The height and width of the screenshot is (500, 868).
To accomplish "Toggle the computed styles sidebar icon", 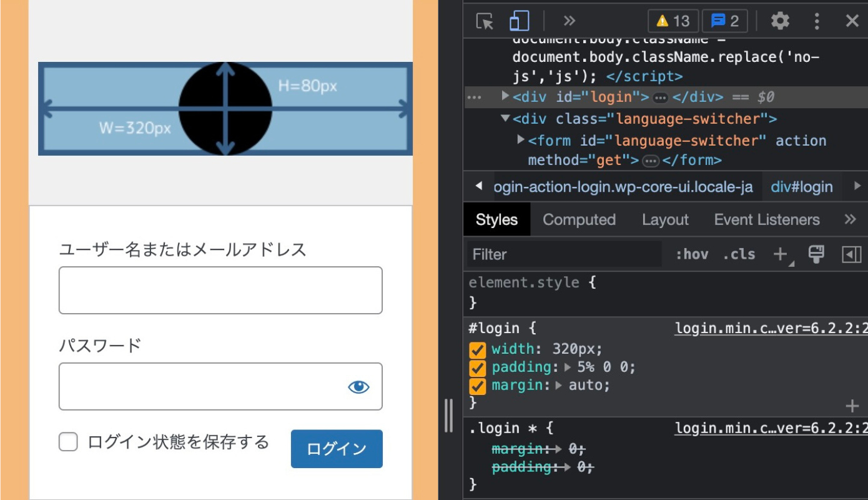I will click(x=852, y=254).
